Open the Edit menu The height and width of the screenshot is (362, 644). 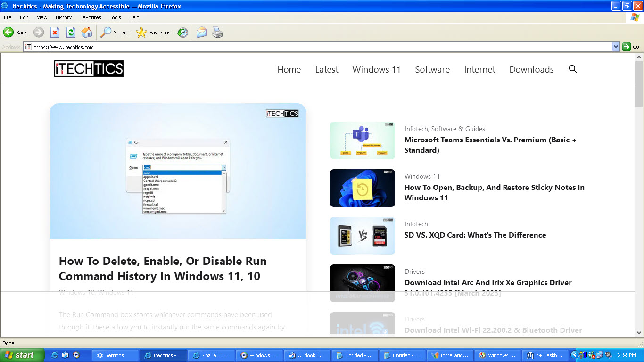pos(24,17)
